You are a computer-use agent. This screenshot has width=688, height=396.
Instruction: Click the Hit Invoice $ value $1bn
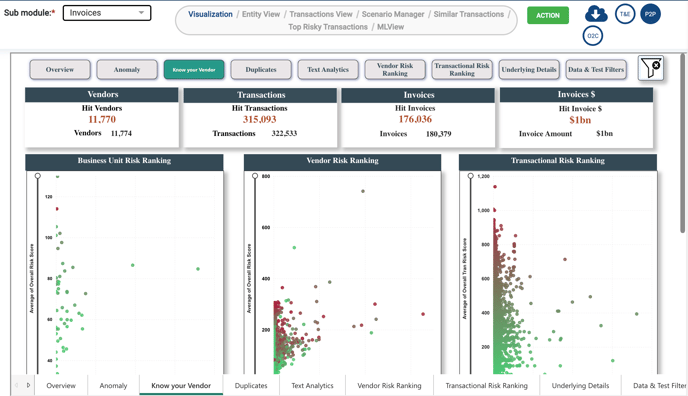[580, 120]
